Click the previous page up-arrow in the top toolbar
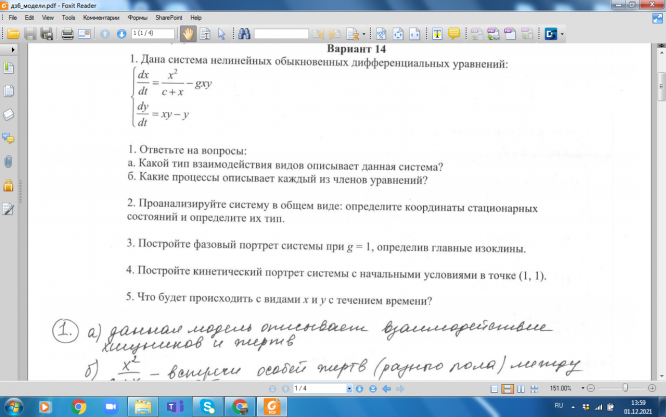The image size is (666, 417). [105, 34]
